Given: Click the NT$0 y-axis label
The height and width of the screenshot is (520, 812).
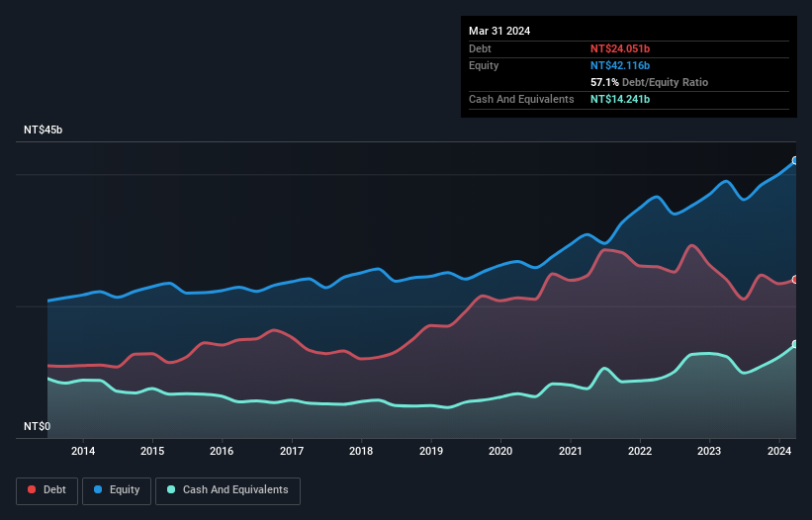Looking at the screenshot, I should pos(38,426).
